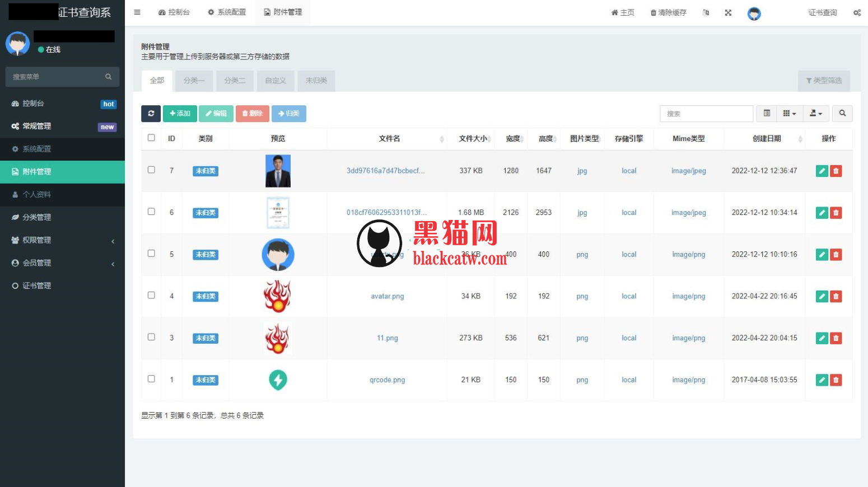The width and height of the screenshot is (868, 487).
Task: Open the 证书查询 header link
Action: tap(823, 12)
